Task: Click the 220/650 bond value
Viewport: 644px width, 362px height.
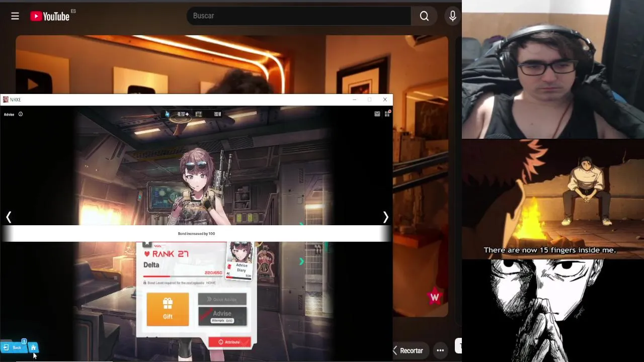Action: 213,273
